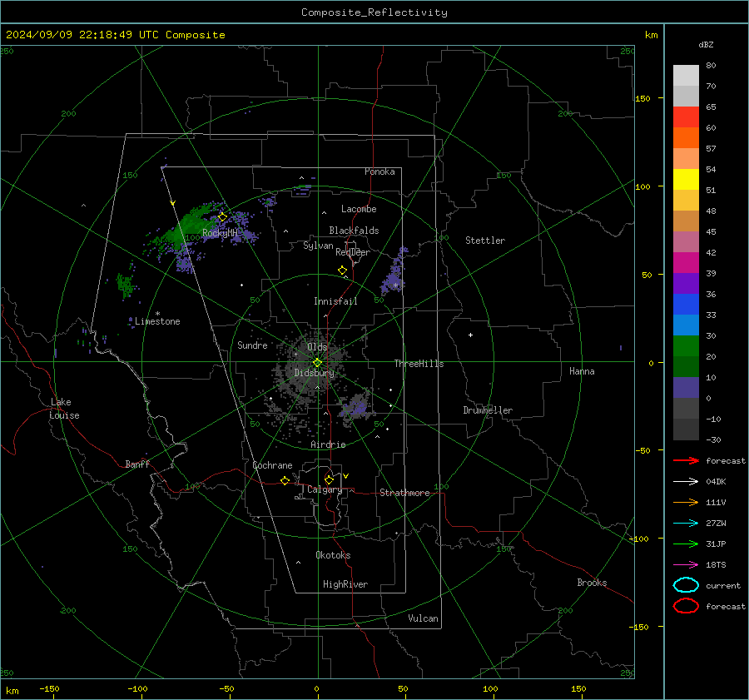Click the Sundre map label
The height and width of the screenshot is (700, 749).
click(x=252, y=345)
